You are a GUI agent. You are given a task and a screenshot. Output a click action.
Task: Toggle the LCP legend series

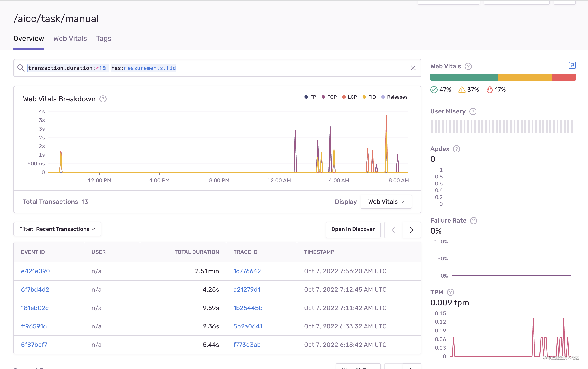(350, 97)
